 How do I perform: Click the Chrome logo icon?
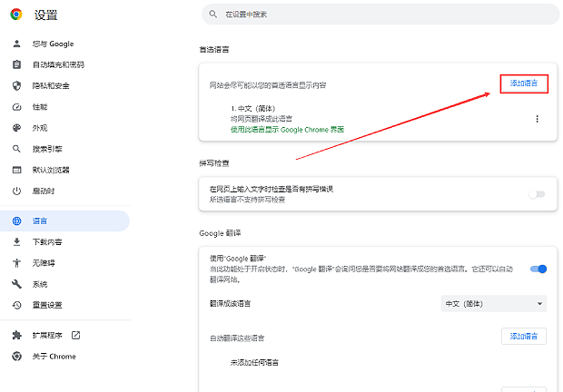click(16, 15)
